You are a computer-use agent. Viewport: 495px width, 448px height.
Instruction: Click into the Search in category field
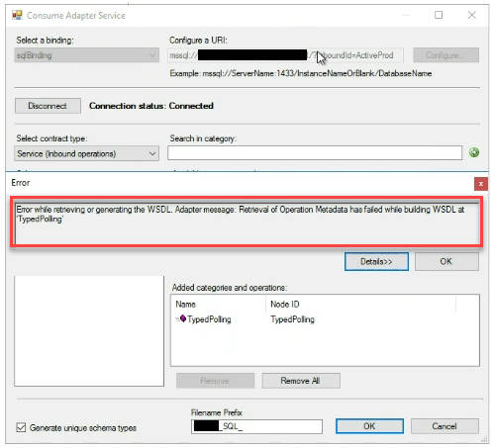(x=315, y=153)
